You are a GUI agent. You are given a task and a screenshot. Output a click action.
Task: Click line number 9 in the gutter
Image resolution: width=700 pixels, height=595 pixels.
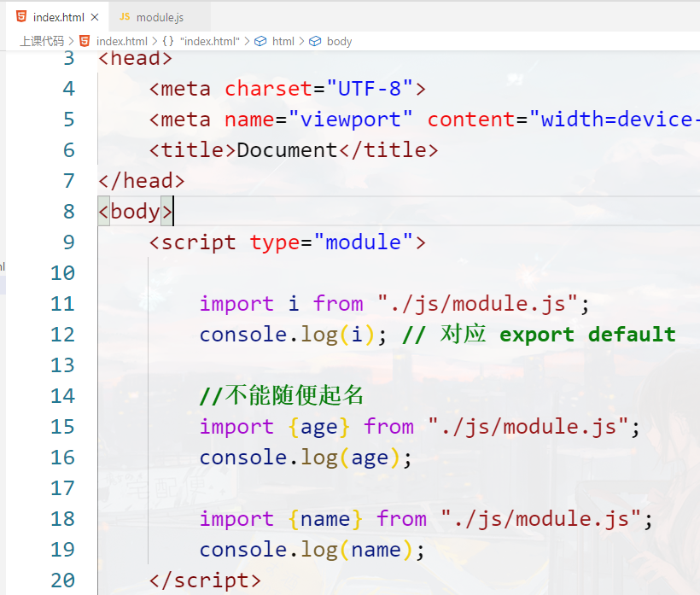(69, 242)
